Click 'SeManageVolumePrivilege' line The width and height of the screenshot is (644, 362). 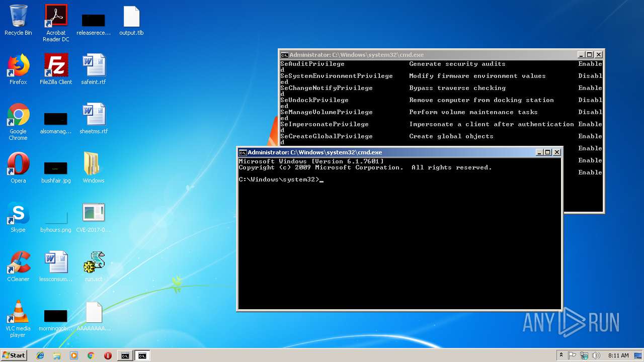tap(327, 112)
